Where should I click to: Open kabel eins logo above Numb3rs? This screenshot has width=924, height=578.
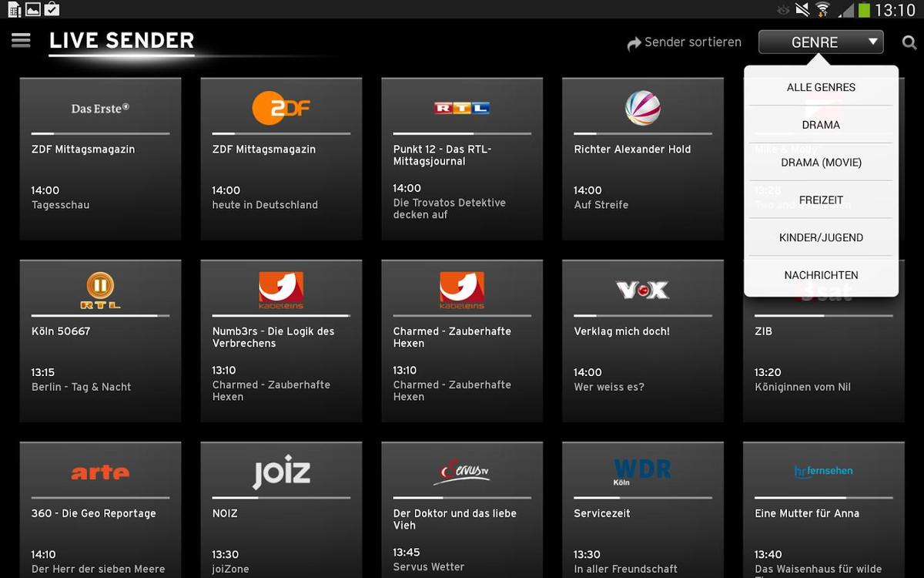pyautogui.click(x=281, y=291)
